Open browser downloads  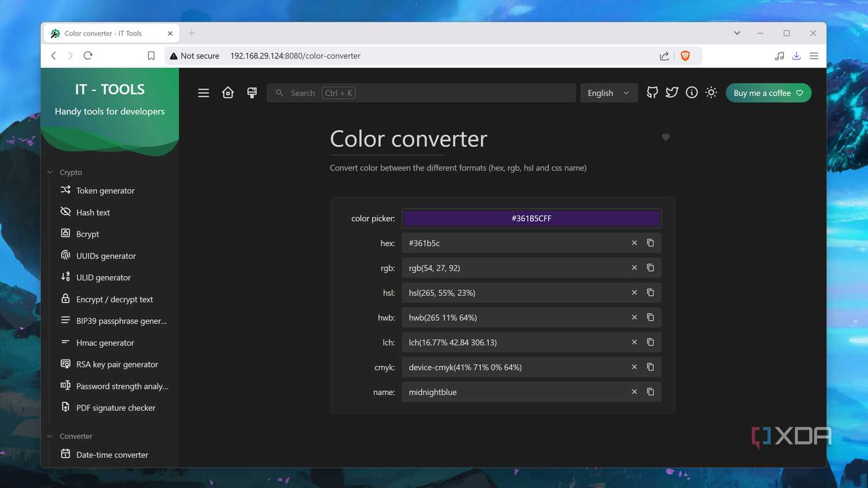pyautogui.click(x=796, y=56)
